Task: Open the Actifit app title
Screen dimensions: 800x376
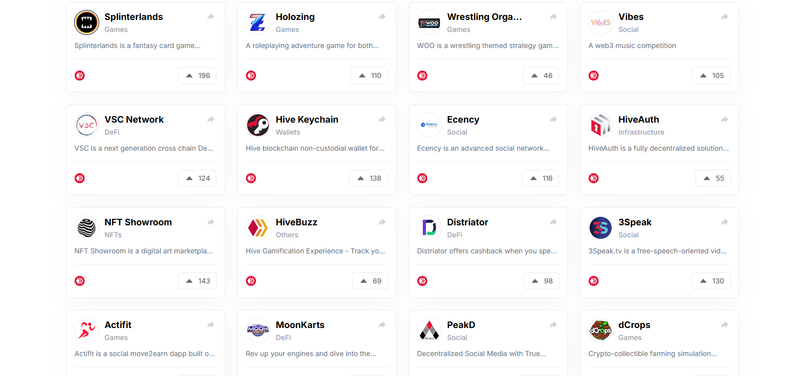Action: coord(118,325)
